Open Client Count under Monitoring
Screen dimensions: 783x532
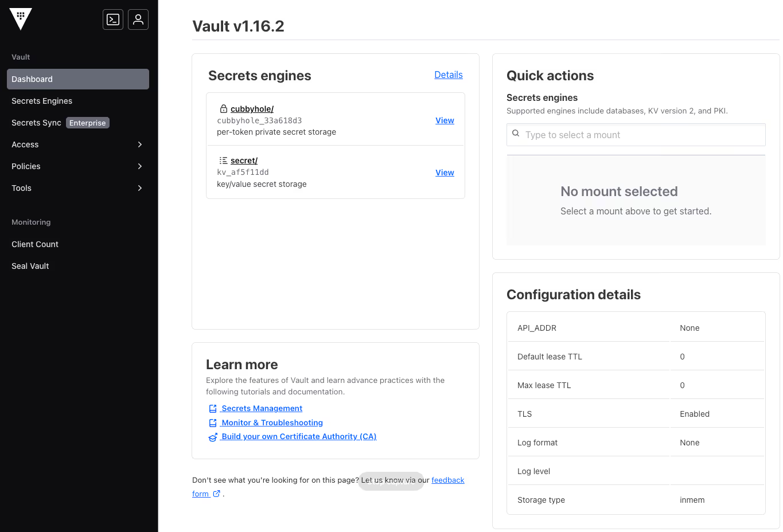pyautogui.click(x=34, y=244)
